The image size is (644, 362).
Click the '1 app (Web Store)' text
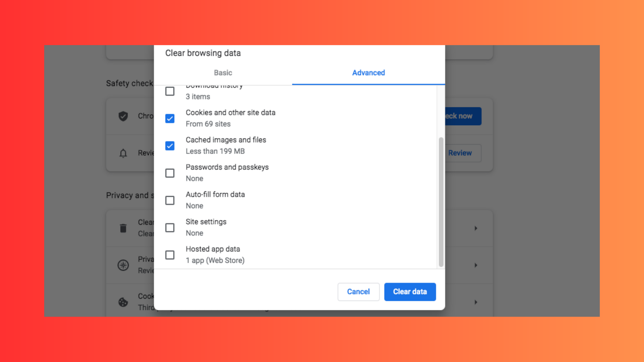coord(215,260)
